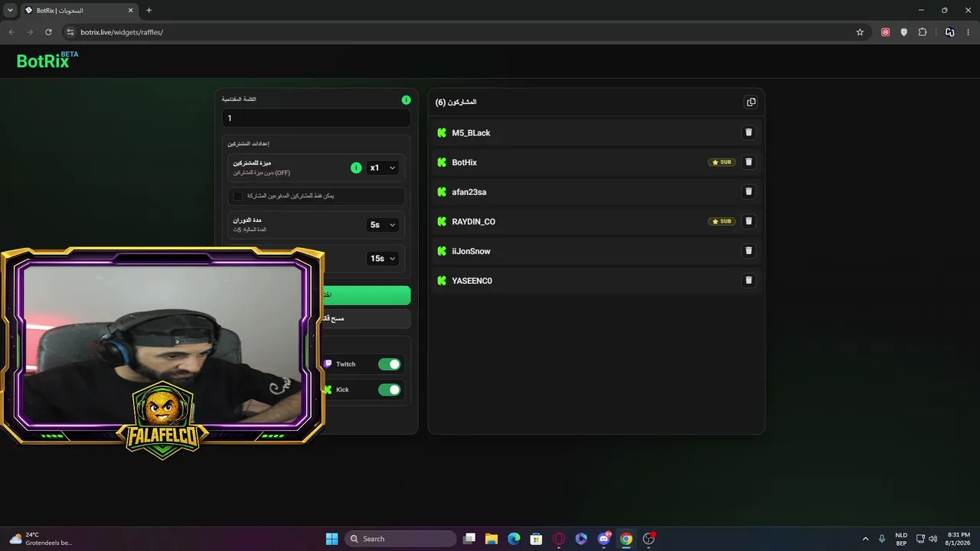This screenshot has width=980, height=551.
Task: Delete participant M5_BLack
Action: point(749,132)
